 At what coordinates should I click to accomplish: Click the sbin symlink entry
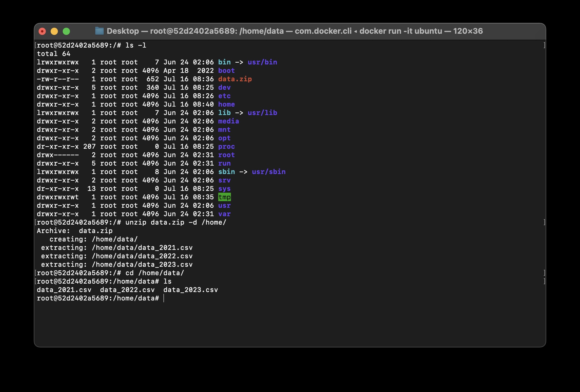pyautogui.click(x=227, y=172)
